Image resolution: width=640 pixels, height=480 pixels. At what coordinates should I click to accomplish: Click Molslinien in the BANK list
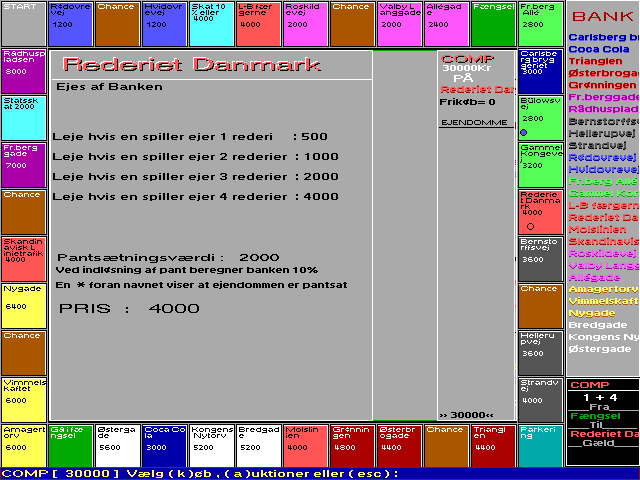[597, 229]
